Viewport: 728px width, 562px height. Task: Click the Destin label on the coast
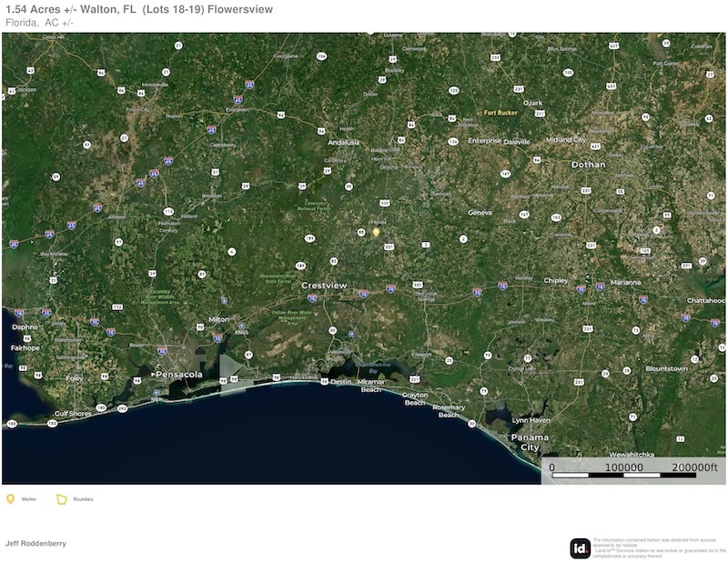[x=339, y=382]
